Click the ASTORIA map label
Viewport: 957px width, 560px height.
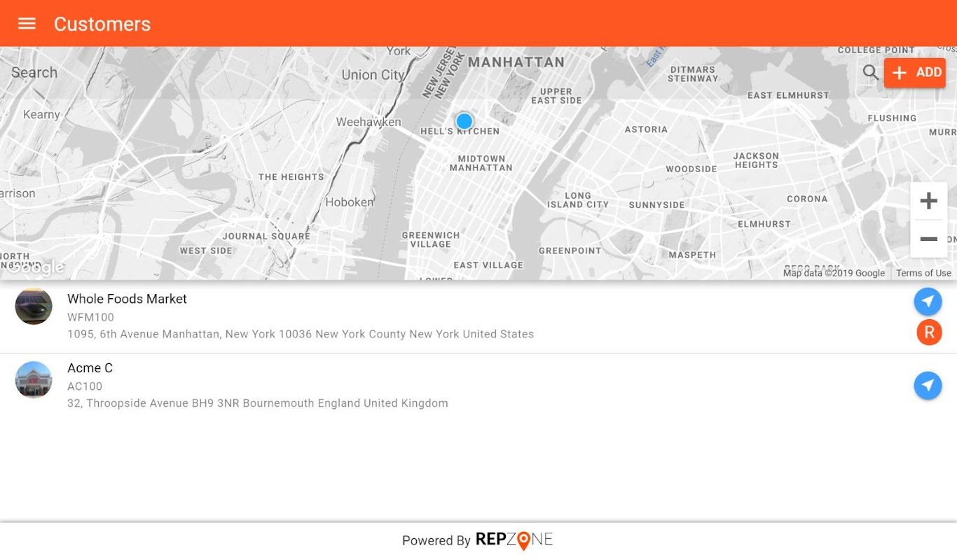[x=646, y=129]
